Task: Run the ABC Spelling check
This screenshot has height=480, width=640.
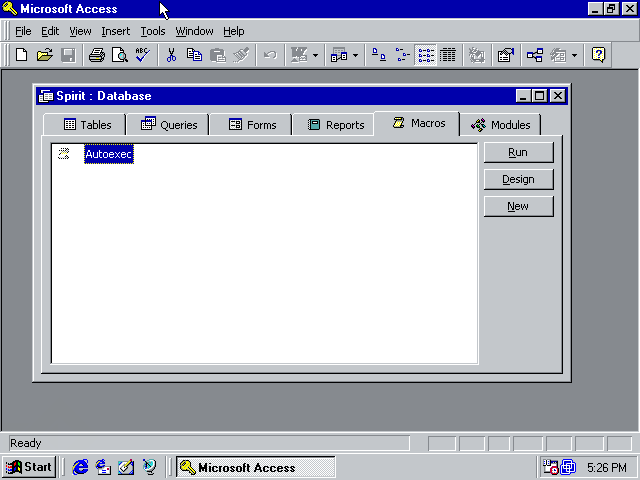Action: tap(142, 55)
